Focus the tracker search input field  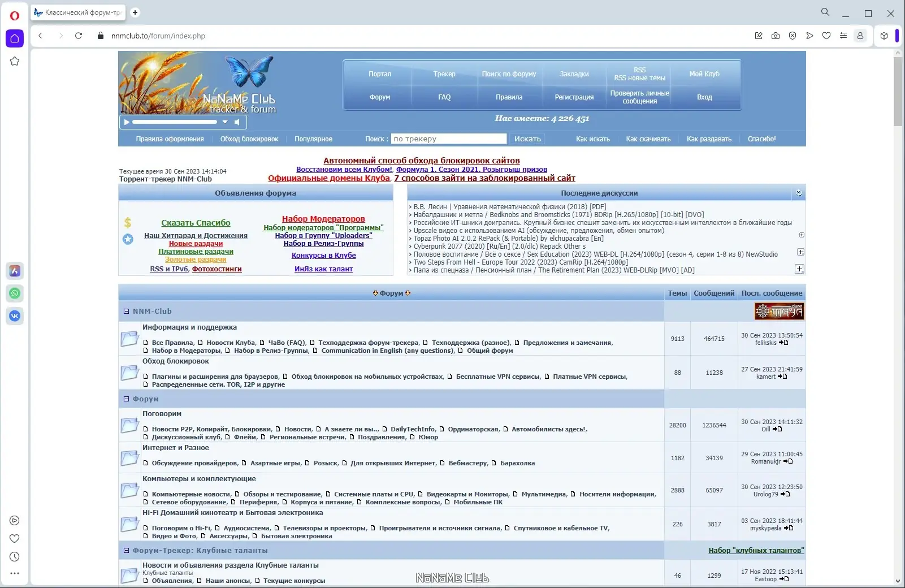click(x=449, y=139)
